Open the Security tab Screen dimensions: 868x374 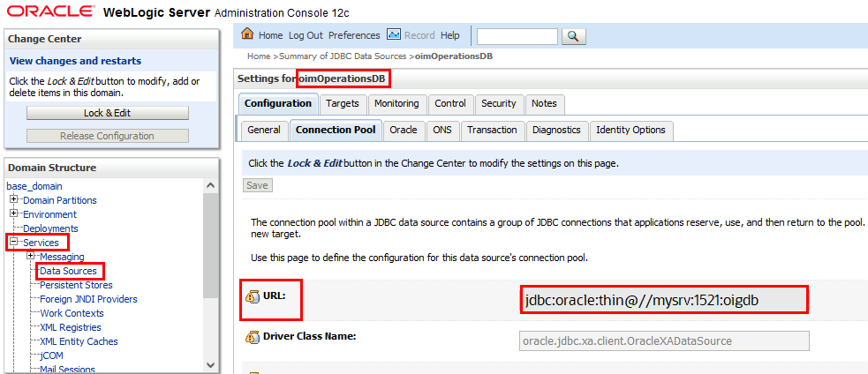tap(498, 103)
